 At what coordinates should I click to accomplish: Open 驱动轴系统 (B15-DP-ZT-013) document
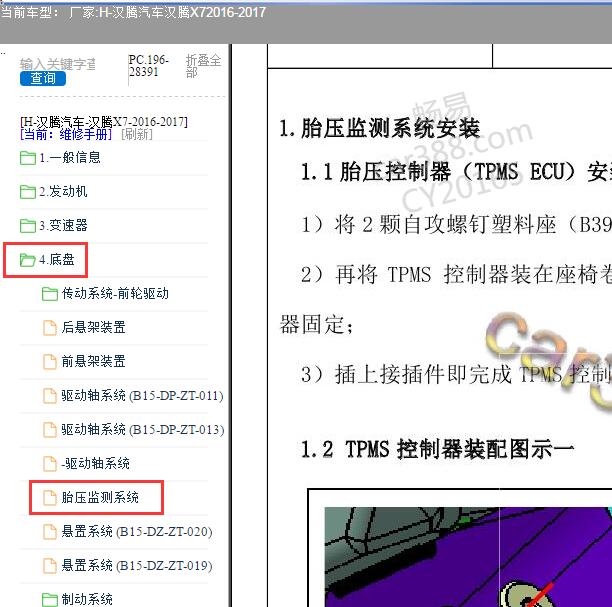[142, 429]
